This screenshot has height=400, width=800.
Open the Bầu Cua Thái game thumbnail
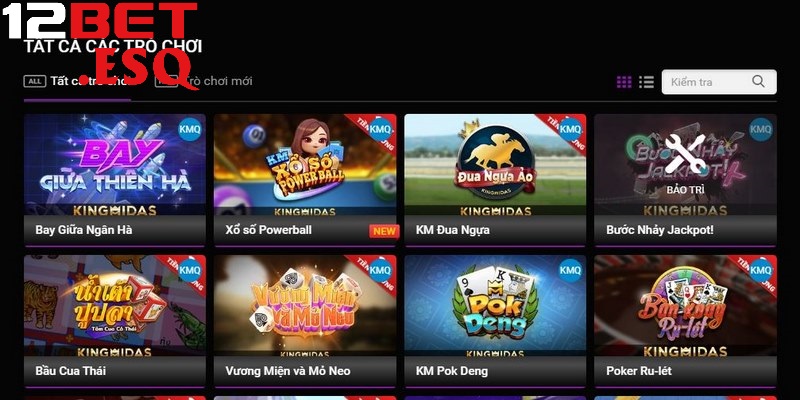[x=115, y=306]
